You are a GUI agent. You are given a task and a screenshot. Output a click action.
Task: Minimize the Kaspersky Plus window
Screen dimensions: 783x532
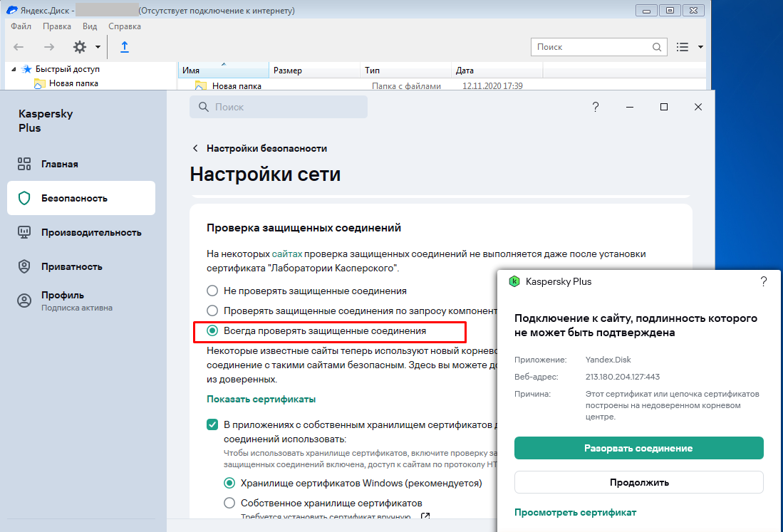coord(630,107)
